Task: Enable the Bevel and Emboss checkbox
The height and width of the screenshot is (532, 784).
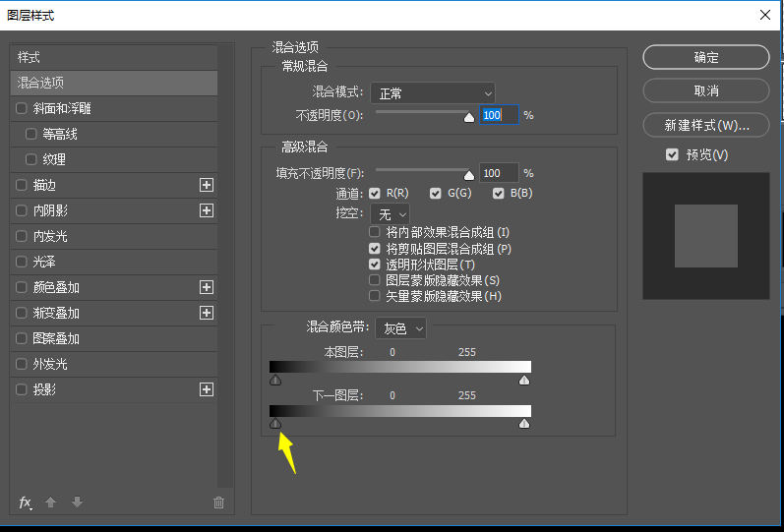Action: tap(22, 108)
